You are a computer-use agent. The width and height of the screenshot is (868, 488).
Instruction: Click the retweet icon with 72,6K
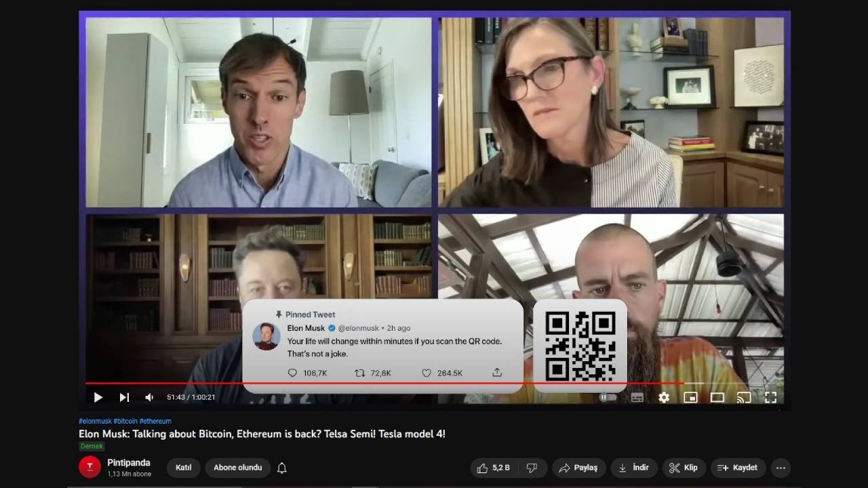(360, 373)
